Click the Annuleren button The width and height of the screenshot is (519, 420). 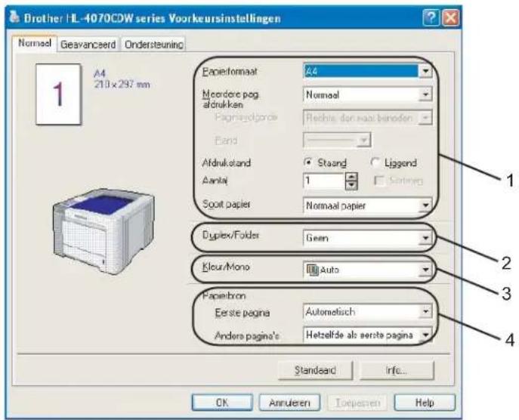tap(289, 403)
